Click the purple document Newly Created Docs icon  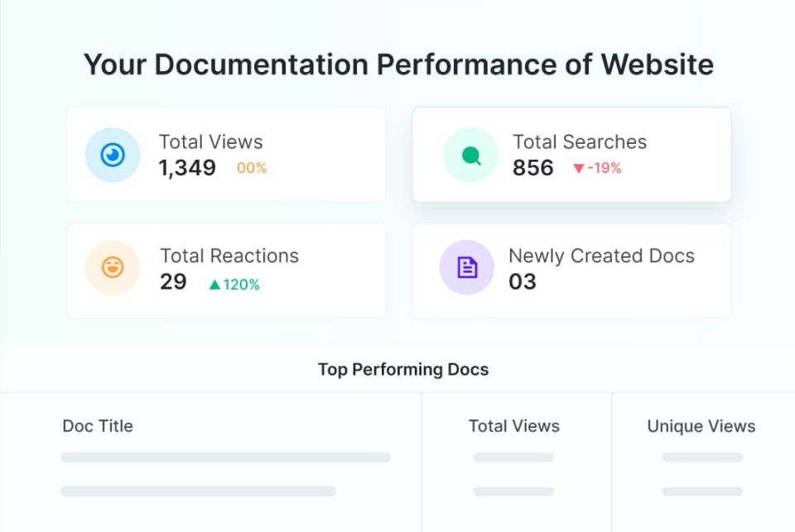click(467, 267)
